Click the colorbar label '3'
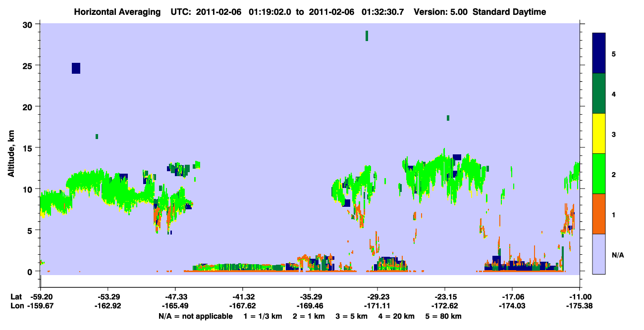This screenshot has width=644, height=330. pos(614,134)
